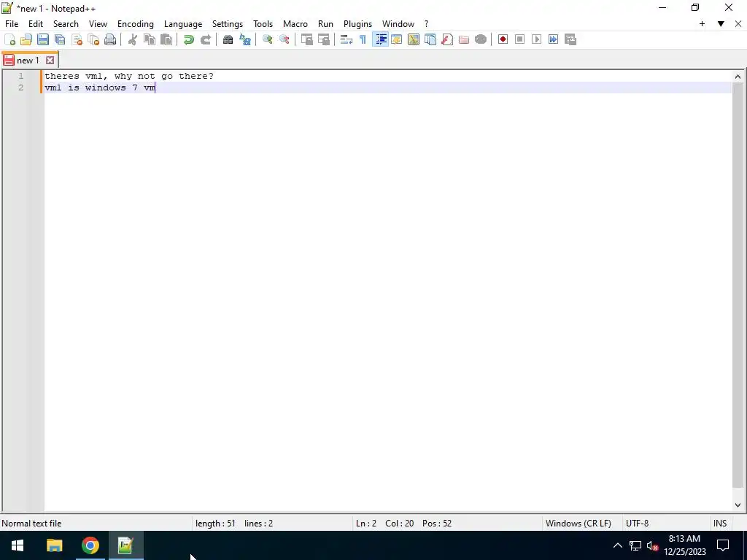Start macro recording with red dot
This screenshot has width=747, height=560.
pyautogui.click(x=503, y=39)
